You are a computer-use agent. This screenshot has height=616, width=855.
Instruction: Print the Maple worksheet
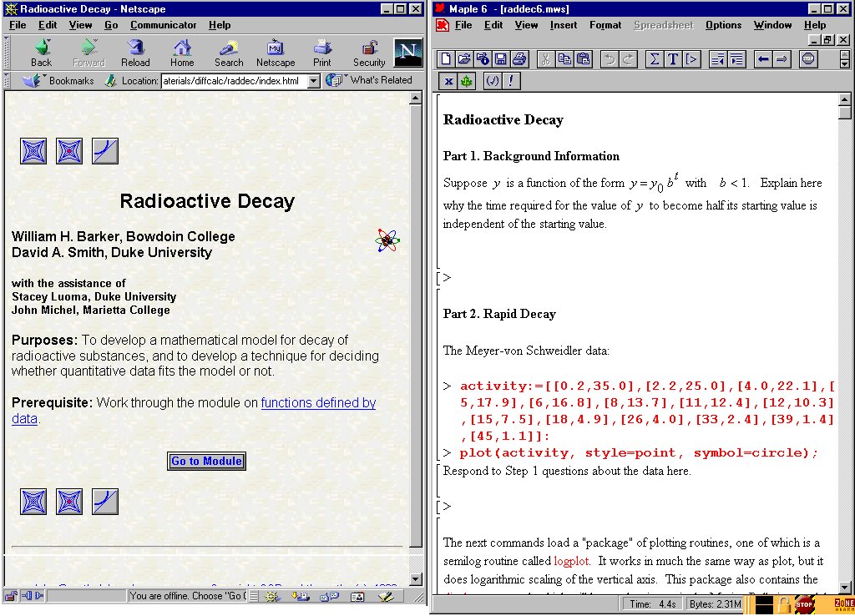[519, 59]
